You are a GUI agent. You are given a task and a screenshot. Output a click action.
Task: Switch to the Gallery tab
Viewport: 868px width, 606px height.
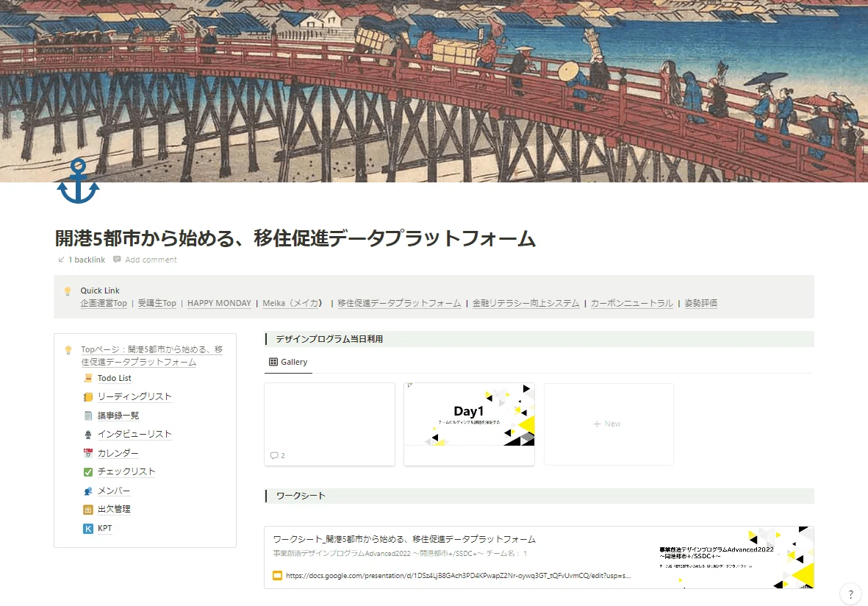coord(288,362)
